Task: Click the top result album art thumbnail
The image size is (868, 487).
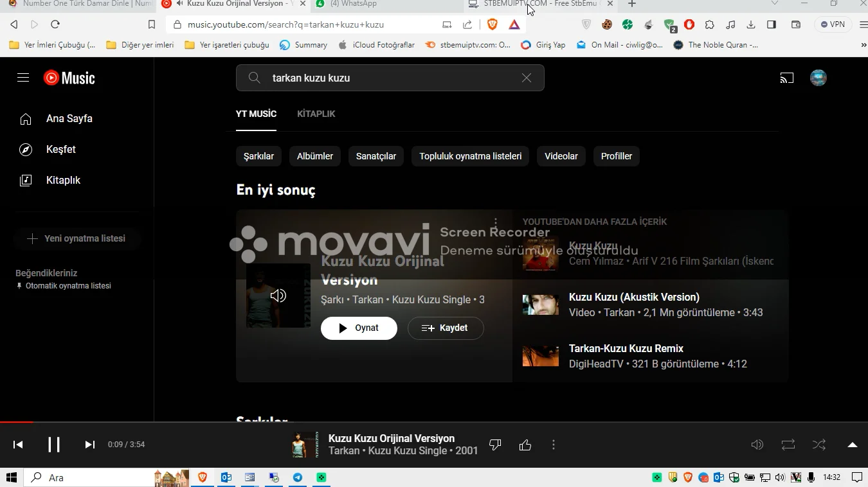Action: 278,296
